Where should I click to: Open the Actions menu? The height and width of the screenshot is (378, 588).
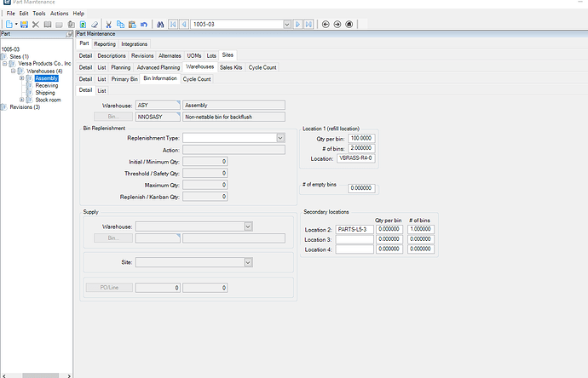click(59, 14)
